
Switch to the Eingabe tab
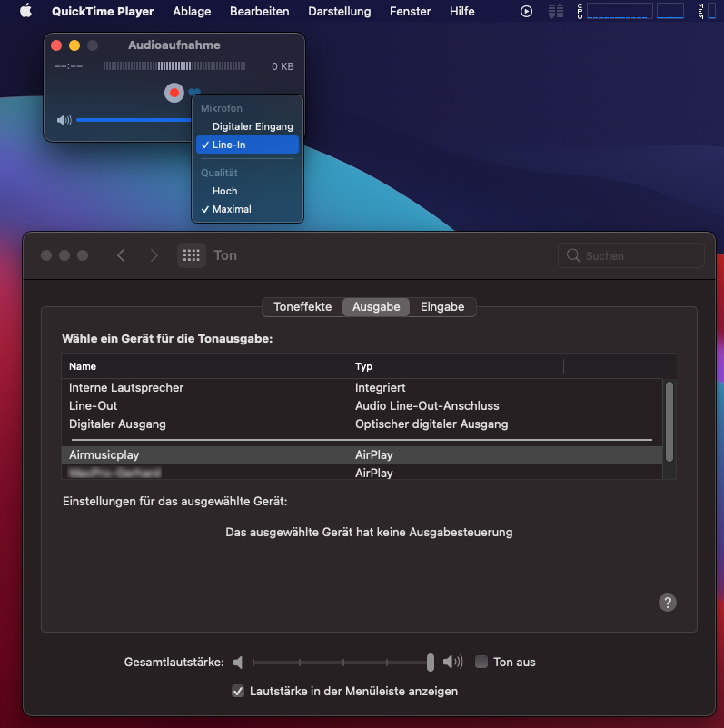[x=442, y=307]
